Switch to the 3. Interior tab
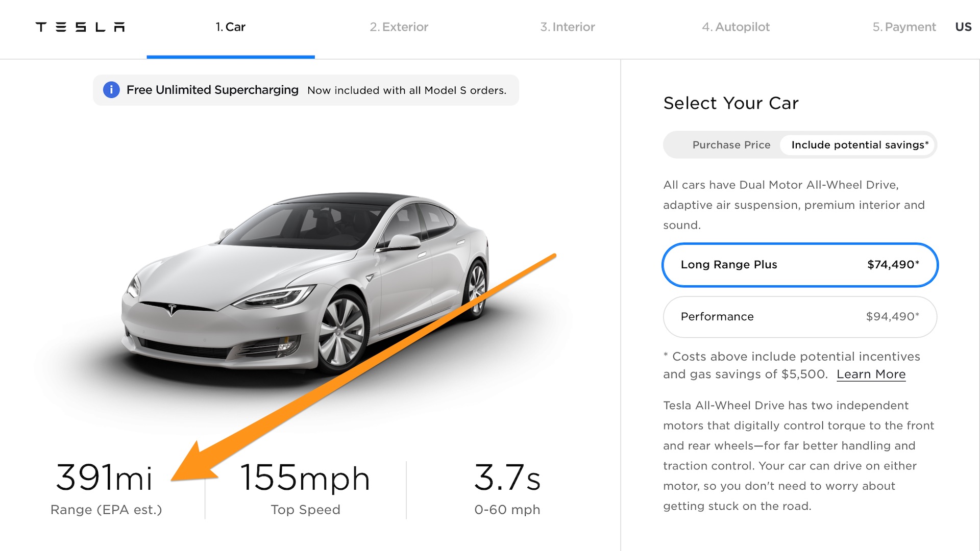The width and height of the screenshot is (980, 551). (x=568, y=27)
